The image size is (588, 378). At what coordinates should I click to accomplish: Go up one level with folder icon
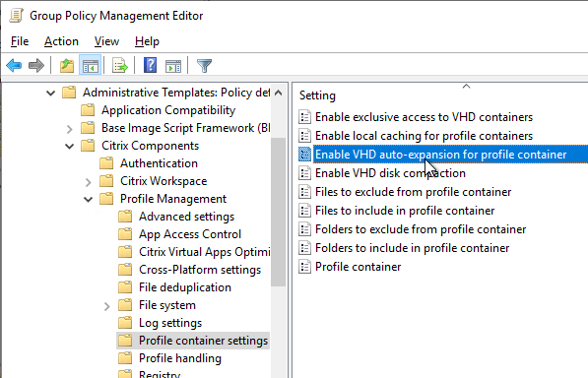67,66
